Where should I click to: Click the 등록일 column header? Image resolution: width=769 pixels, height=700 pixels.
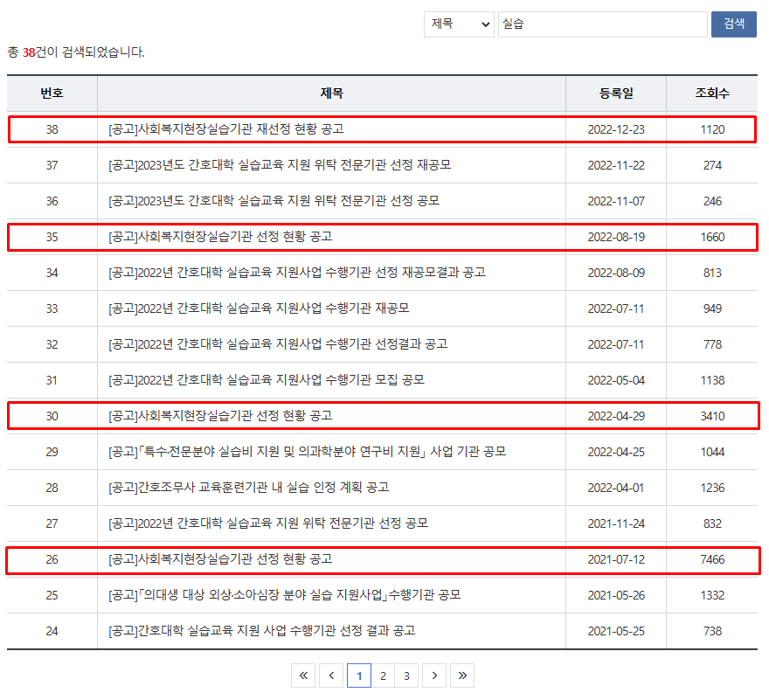click(616, 94)
